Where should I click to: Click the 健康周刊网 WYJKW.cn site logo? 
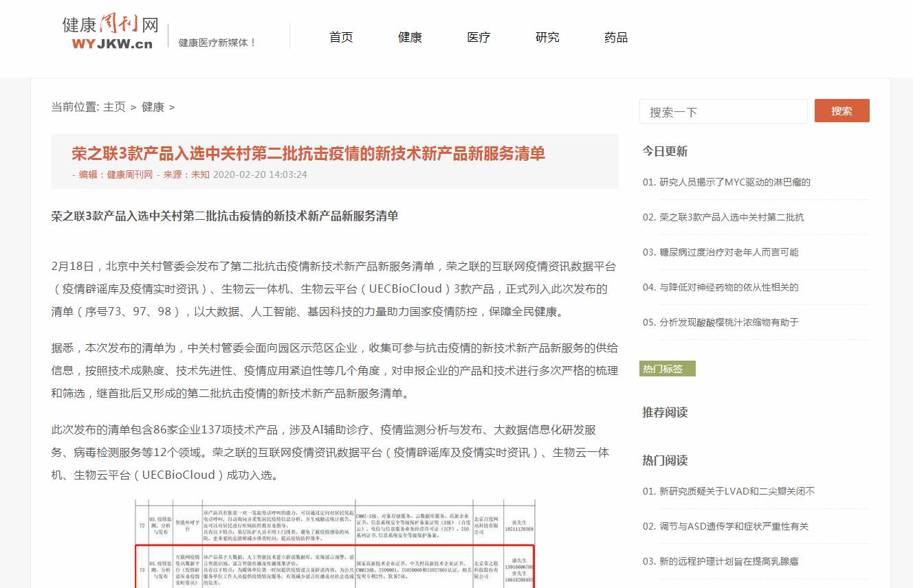pyautogui.click(x=110, y=33)
